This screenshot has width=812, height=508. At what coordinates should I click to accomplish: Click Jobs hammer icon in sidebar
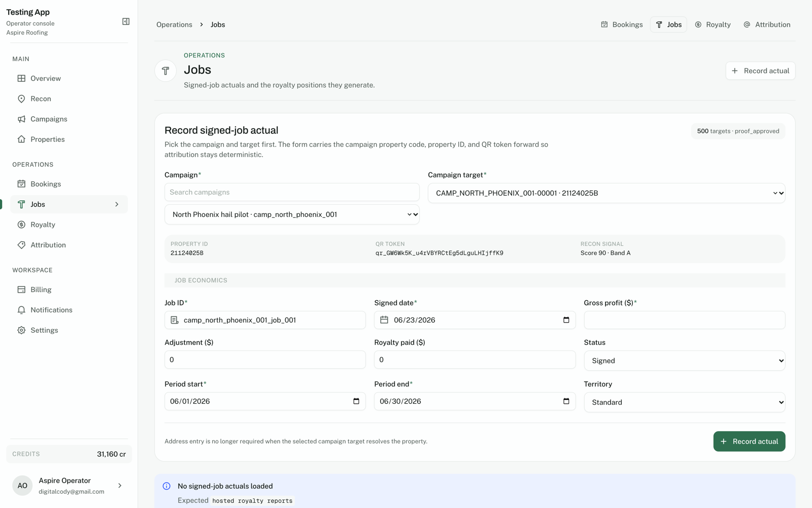click(x=21, y=204)
